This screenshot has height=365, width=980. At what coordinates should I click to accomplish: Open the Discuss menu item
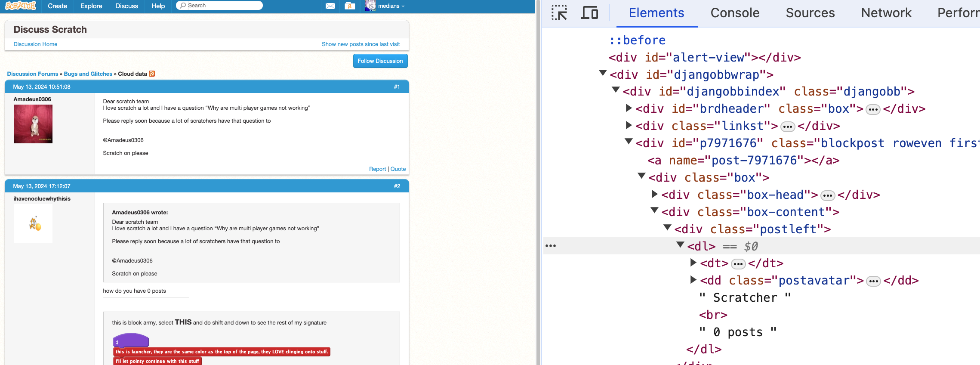point(126,6)
